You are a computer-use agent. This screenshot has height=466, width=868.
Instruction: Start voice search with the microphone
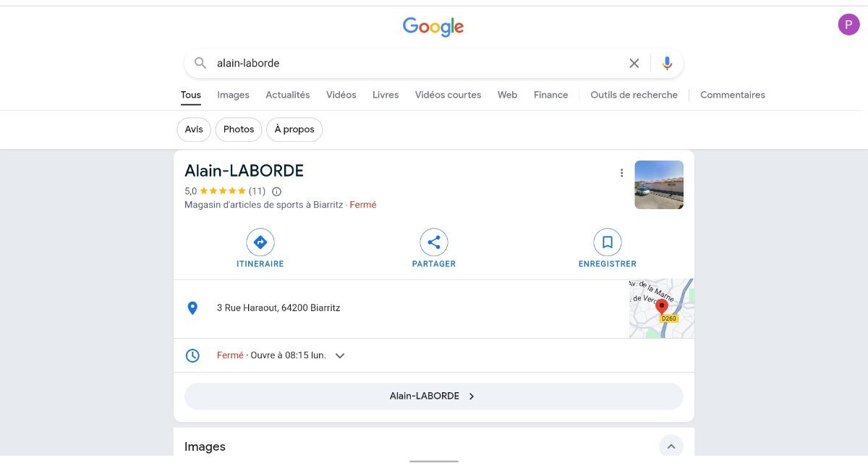667,63
